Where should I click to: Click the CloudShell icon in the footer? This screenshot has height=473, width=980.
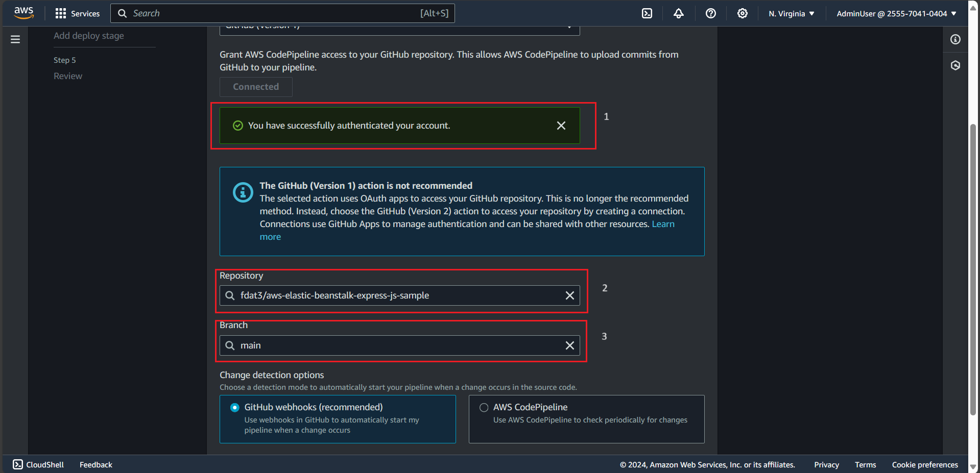coord(18,464)
